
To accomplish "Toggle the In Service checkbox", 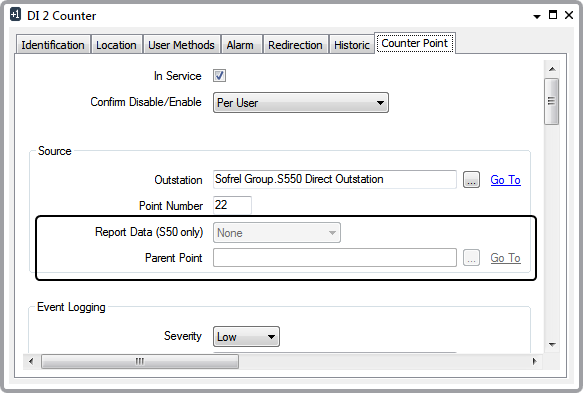I will click(x=219, y=76).
